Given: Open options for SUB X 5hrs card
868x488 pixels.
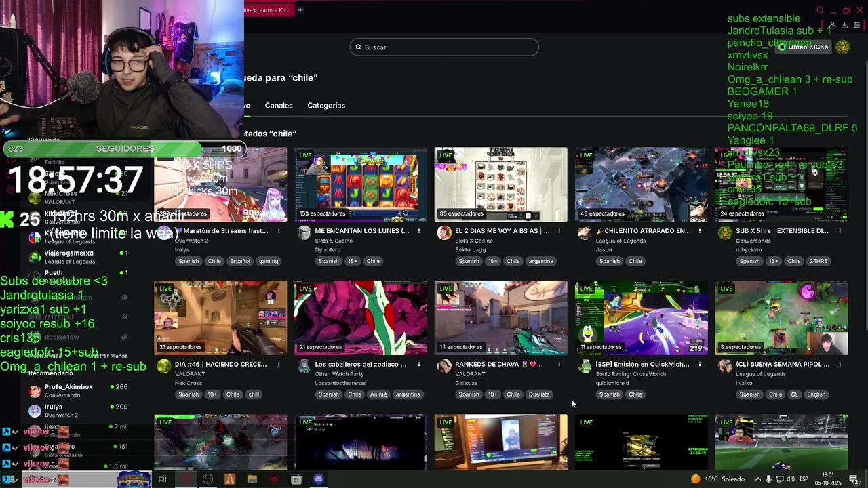Looking at the screenshot, I should pyautogui.click(x=840, y=231).
